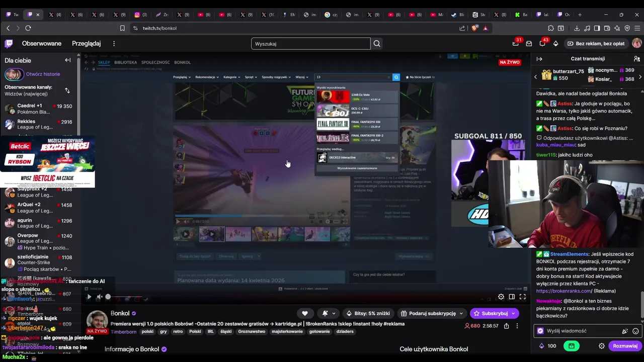Screen dimensions: 644x362
Task: Switch player to theatre mode
Action: pyautogui.click(x=512, y=297)
